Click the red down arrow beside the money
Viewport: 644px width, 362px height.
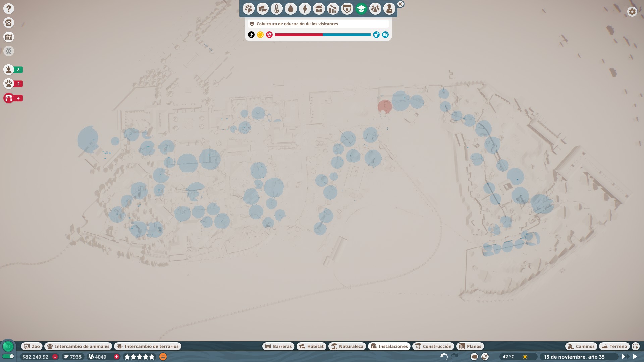55,357
